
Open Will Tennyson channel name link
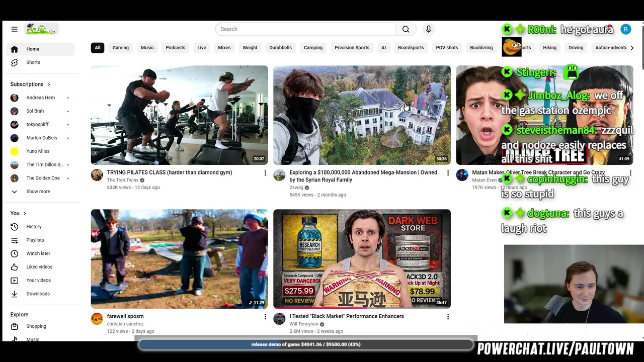pos(303,324)
